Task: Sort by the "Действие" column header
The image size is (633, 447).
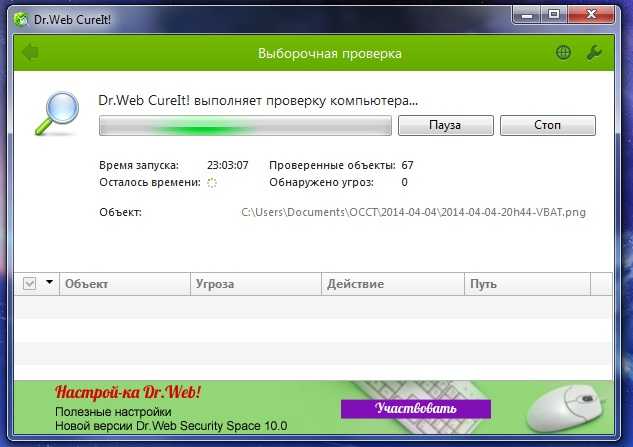Action: 393,284
